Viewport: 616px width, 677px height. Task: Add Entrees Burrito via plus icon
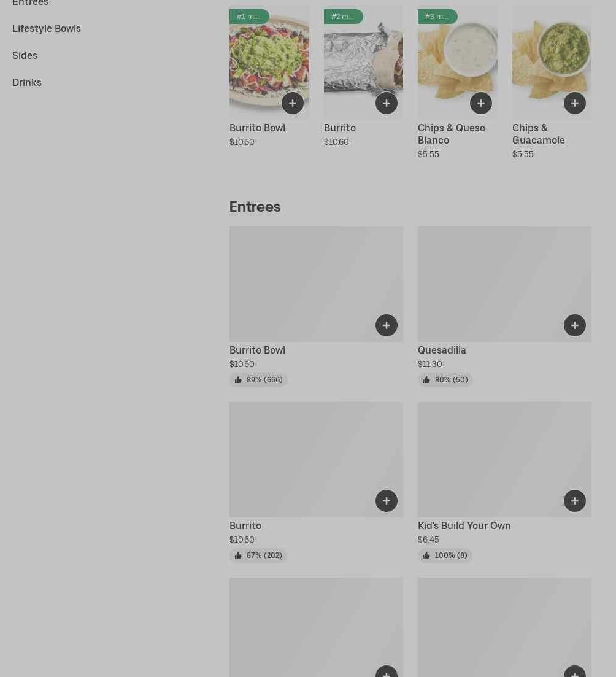387,501
